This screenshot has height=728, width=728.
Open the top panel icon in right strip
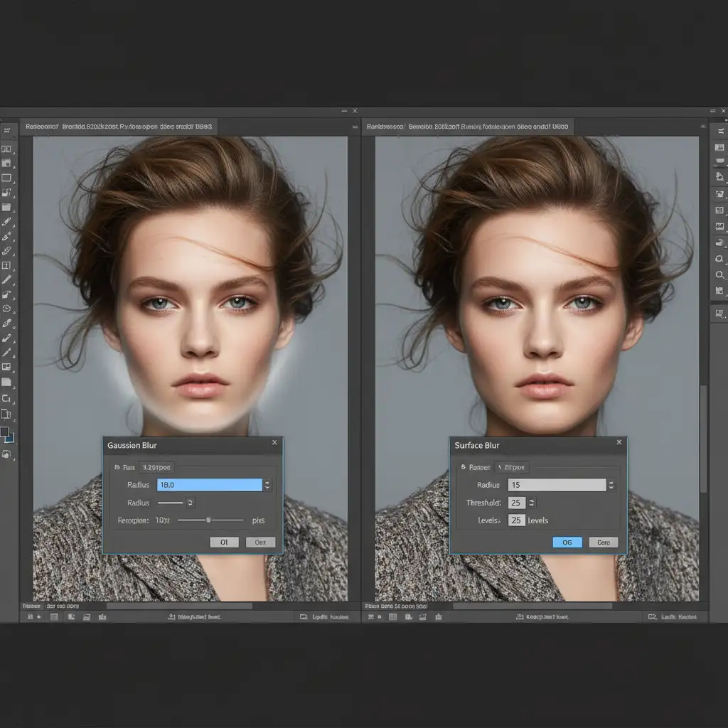[719, 132]
